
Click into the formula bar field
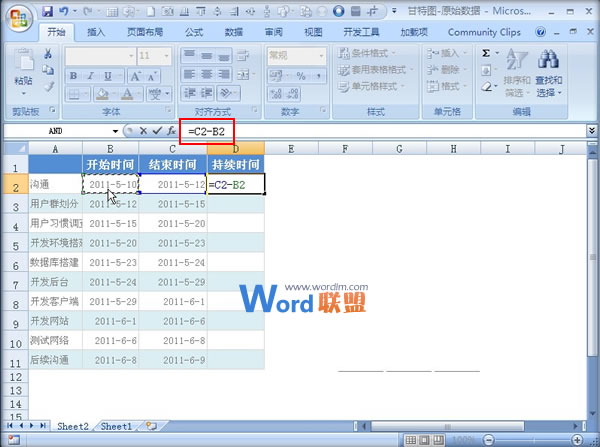pyautogui.click(x=383, y=131)
